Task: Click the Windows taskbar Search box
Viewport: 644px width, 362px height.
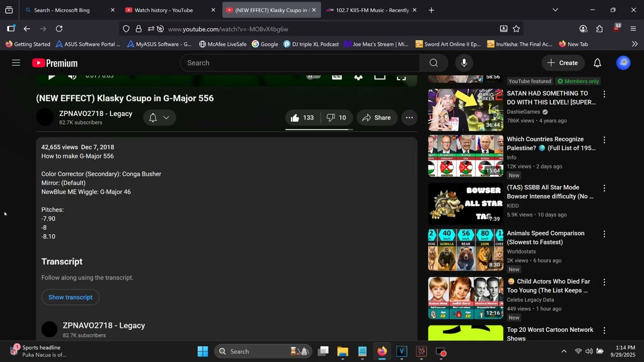Action: tap(263, 351)
